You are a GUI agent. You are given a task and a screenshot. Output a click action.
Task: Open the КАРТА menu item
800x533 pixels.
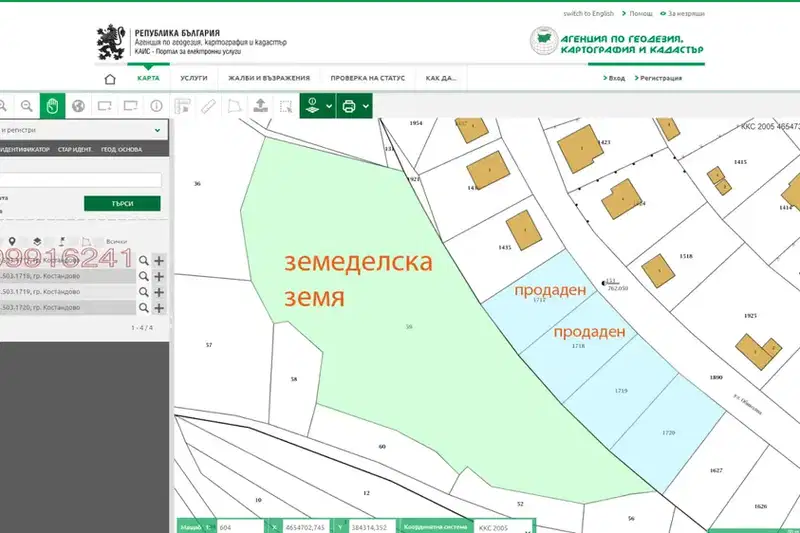(x=148, y=78)
